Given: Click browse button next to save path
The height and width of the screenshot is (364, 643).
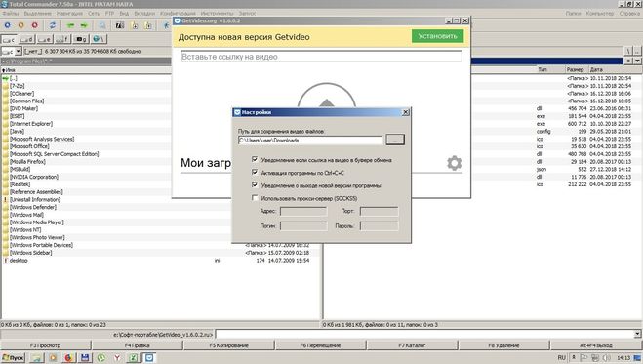Looking at the screenshot, I should 395,140.
